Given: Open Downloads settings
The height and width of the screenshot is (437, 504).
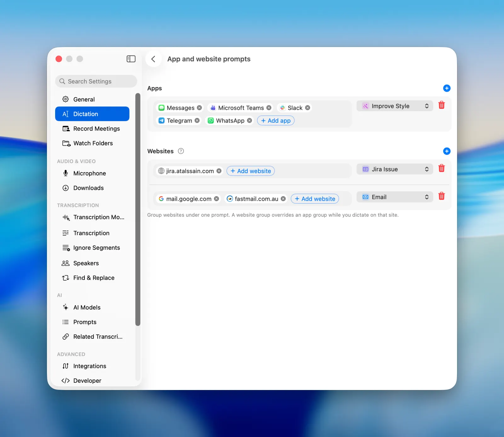Looking at the screenshot, I should click(92, 188).
